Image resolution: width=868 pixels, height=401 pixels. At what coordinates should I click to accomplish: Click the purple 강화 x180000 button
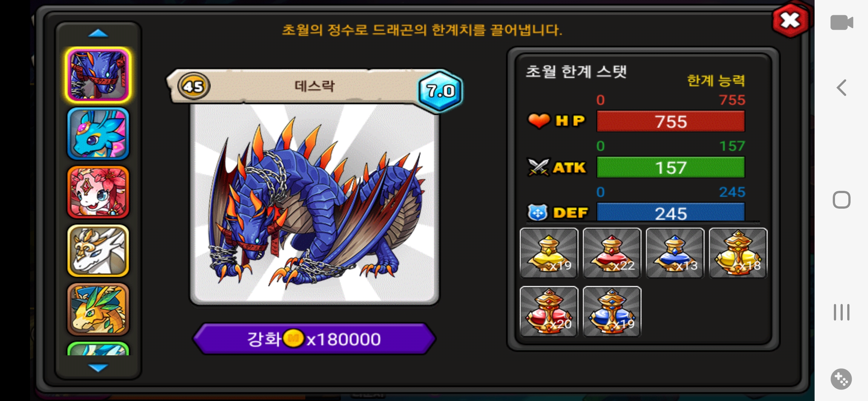click(x=314, y=339)
